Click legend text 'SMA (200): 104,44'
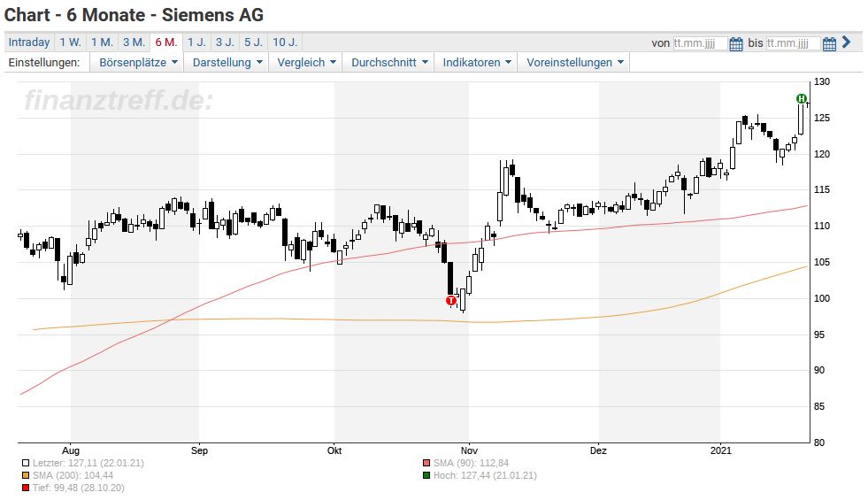 click(x=73, y=475)
